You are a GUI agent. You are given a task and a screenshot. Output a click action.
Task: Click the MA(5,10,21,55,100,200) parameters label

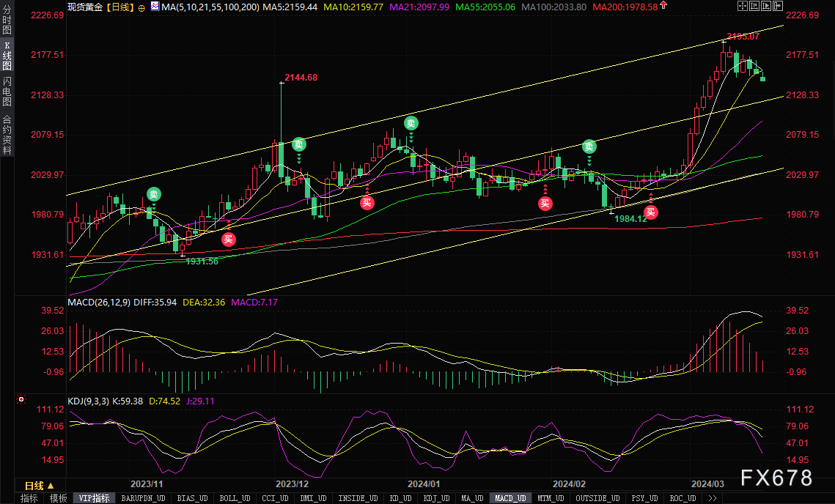pos(210,7)
